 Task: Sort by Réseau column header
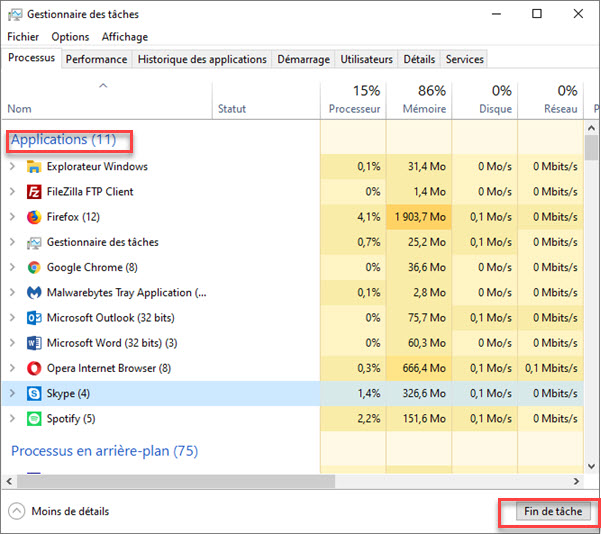pos(550,99)
